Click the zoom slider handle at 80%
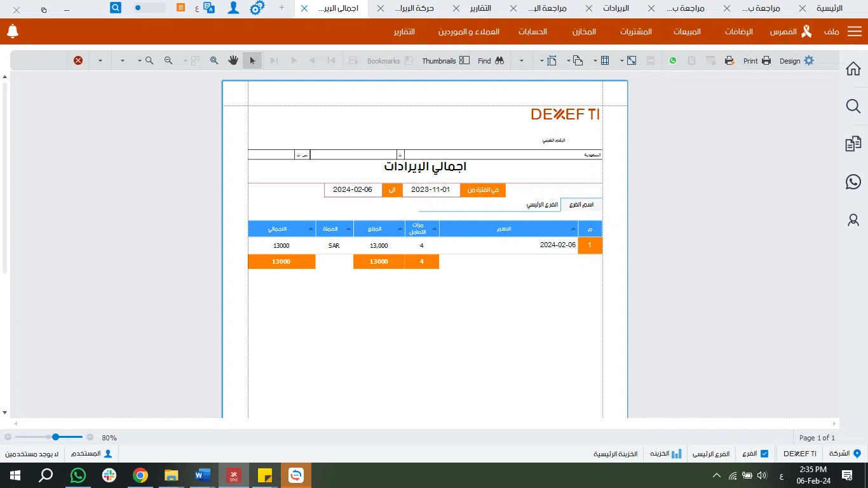 [x=56, y=437]
